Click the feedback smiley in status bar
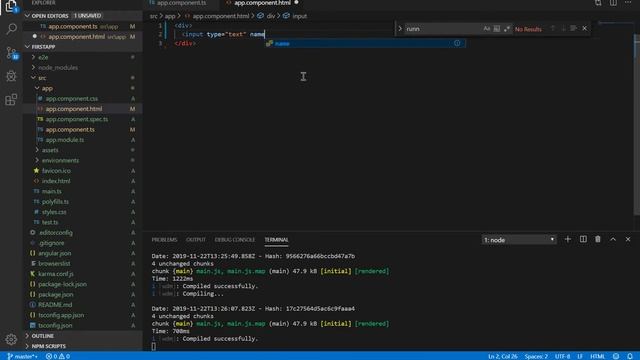Viewport: 640px width, 360px height. point(616,356)
